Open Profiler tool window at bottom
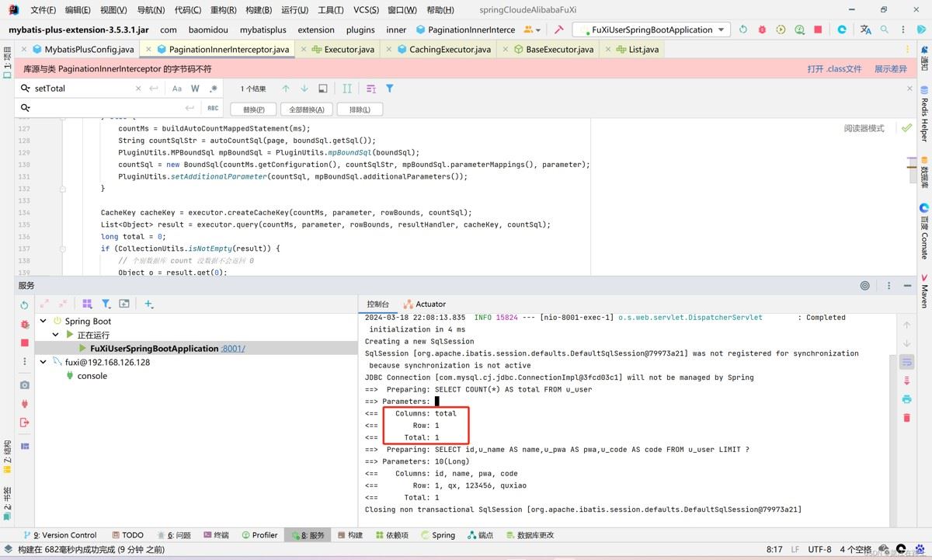The image size is (932, 560). click(x=259, y=535)
